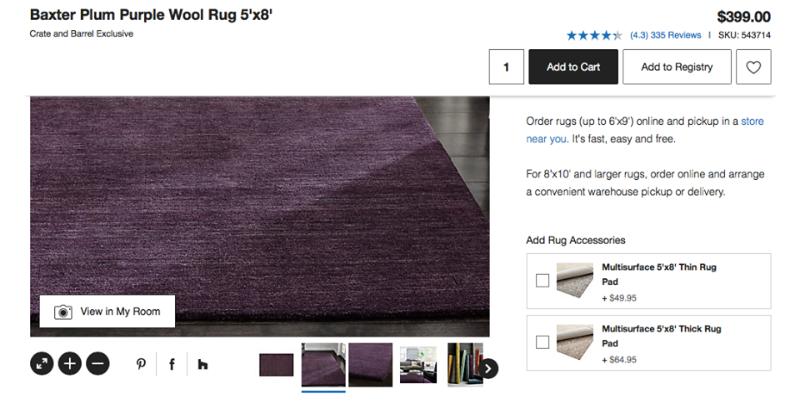The width and height of the screenshot is (800, 409).
Task: Select the third purple rug close-up thumbnail
Action: click(x=370, y=365)
